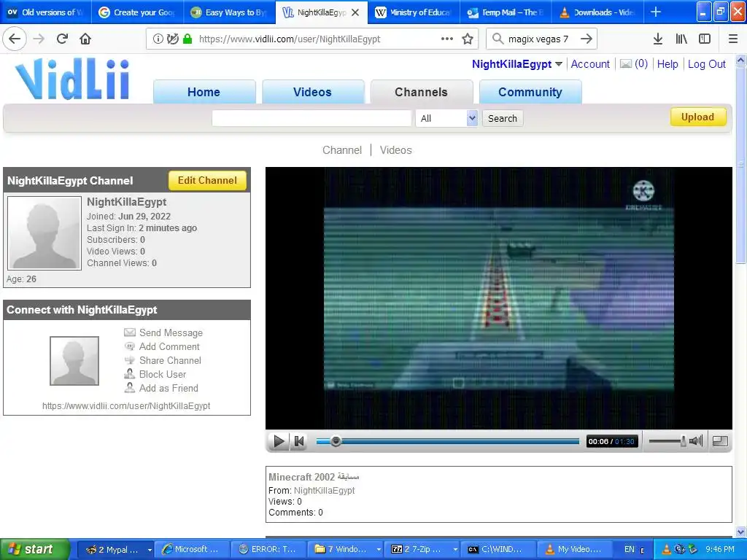Toggle the sidebar view icon
Image resolution: width=747 pixels, height=560 pixels.
705,39
